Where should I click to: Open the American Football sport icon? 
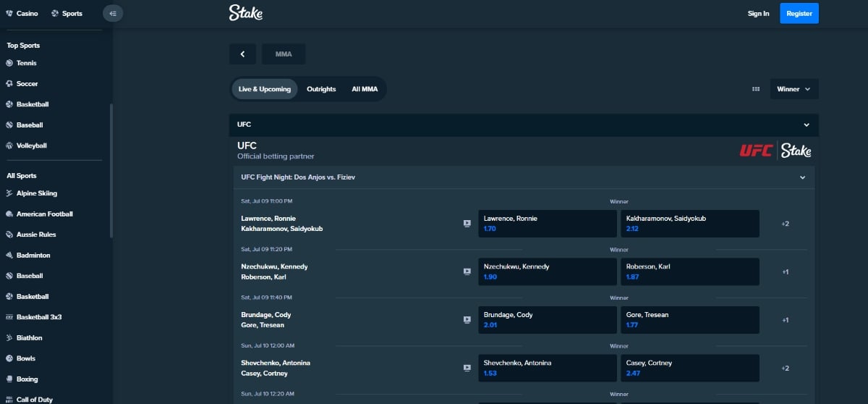[9, 214]
